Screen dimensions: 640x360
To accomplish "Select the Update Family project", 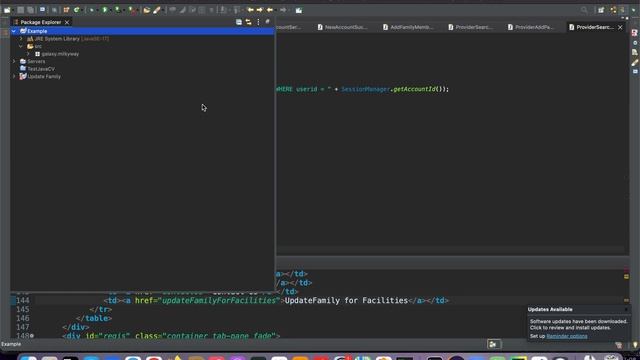I will 40,76.
